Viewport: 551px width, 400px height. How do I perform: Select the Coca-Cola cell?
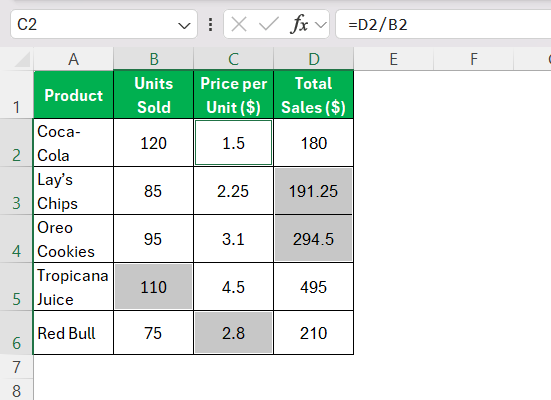[73, 143]
